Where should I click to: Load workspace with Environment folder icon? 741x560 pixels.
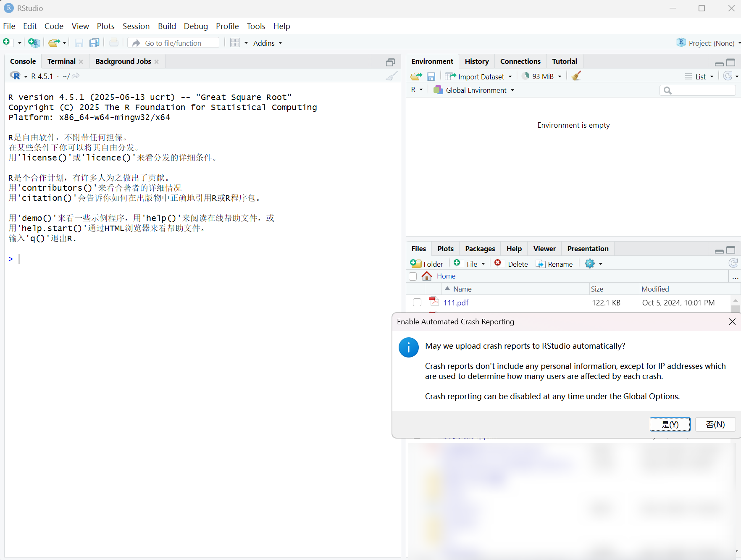click(x=416, y=76)
